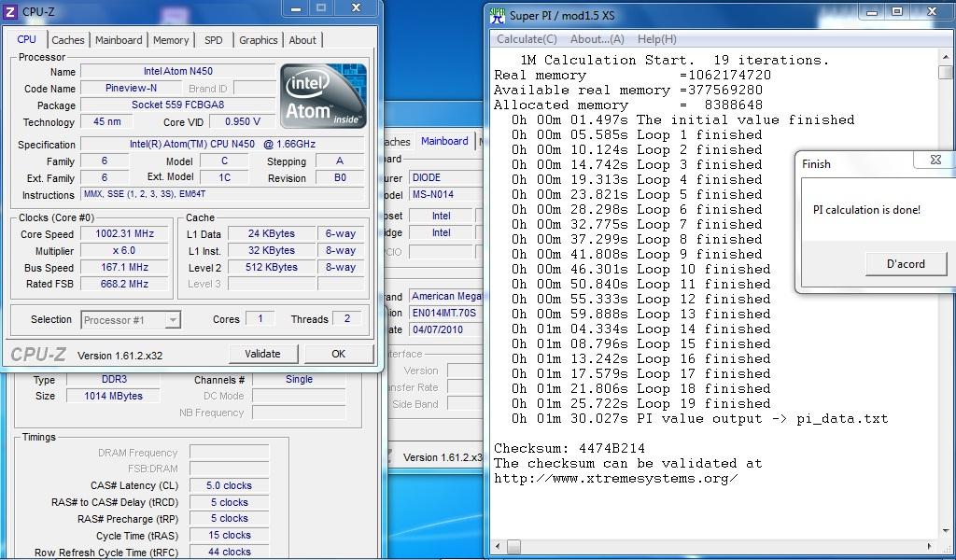Minimize the front CPU-Z window

coord(296,7)
